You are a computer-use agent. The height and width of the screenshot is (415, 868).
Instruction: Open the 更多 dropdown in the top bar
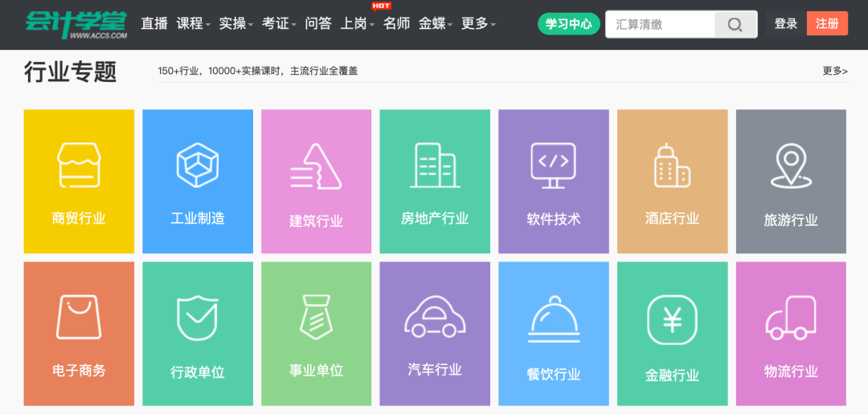point(478,24)
